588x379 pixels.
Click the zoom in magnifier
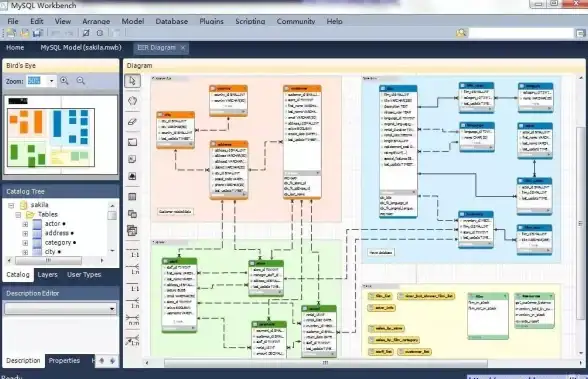(x=64, y=81)
